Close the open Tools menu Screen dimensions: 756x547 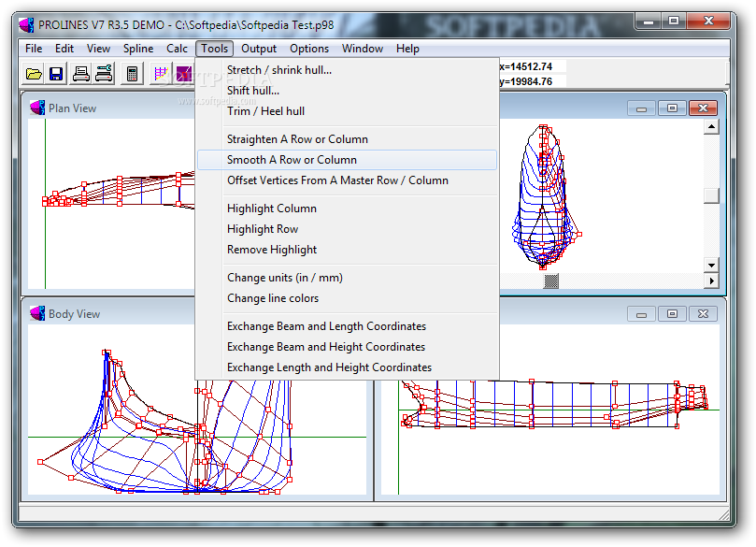click(215, 49)
